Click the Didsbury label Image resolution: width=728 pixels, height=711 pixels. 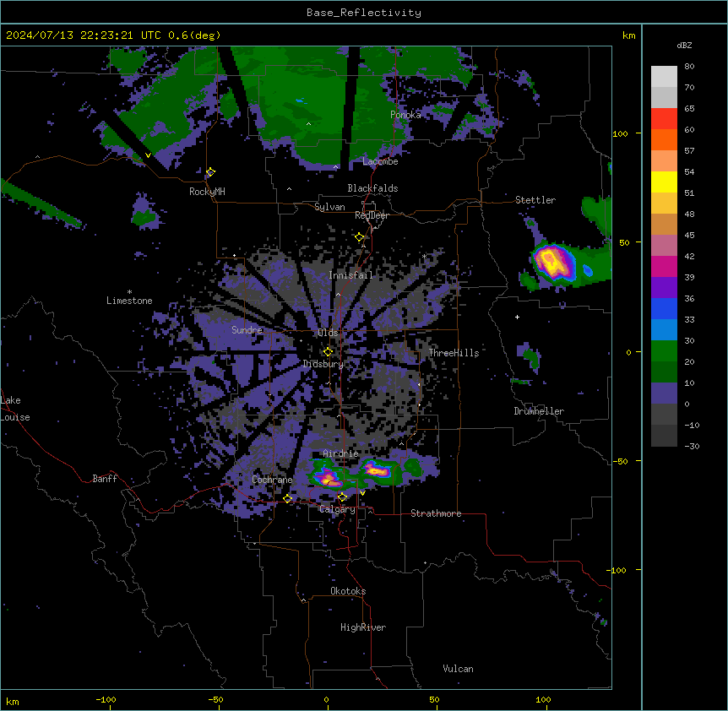pos(323,364)
